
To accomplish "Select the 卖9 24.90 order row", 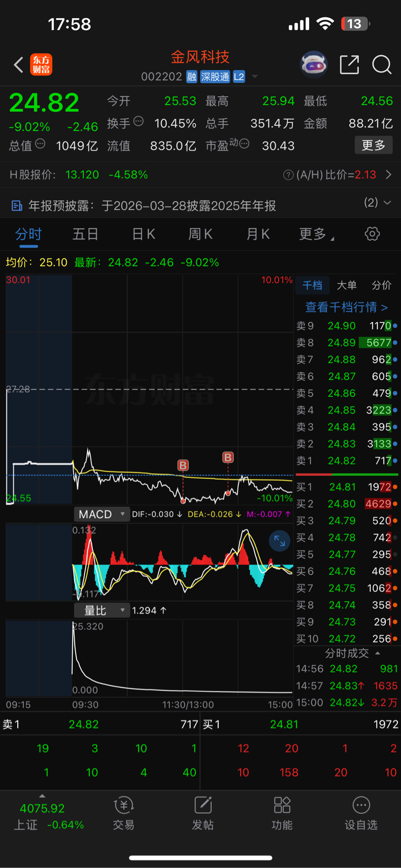I will 347,326.
